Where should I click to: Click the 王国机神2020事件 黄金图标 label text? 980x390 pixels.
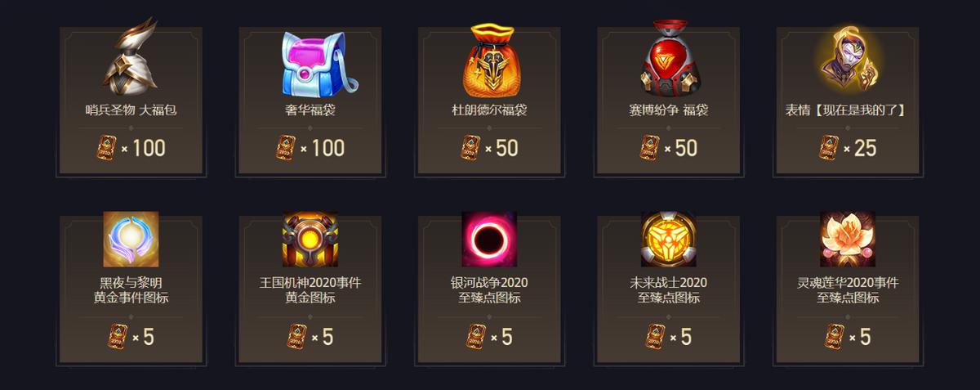(x=310, y=290)
